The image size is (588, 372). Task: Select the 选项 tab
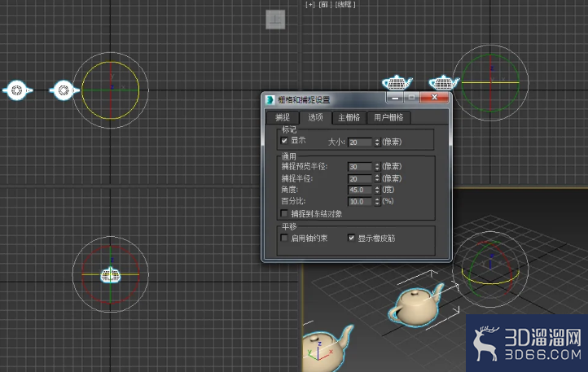315,117
